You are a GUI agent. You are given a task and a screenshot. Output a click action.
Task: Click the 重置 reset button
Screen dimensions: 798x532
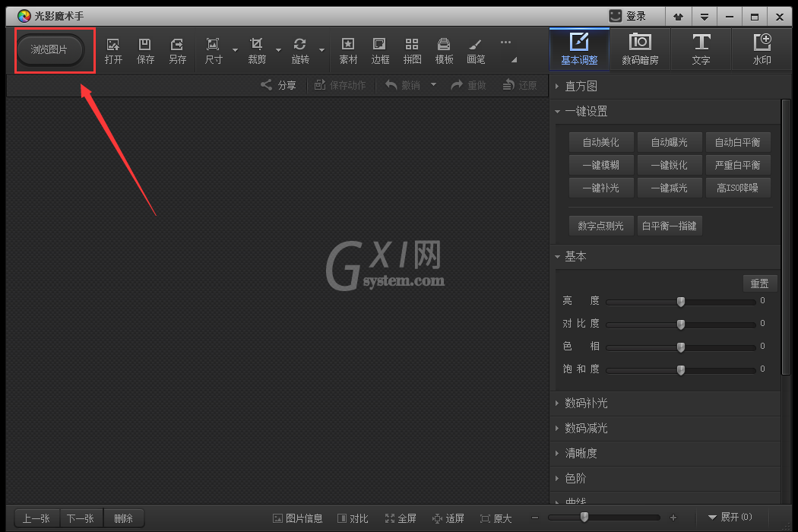point(760,283)
